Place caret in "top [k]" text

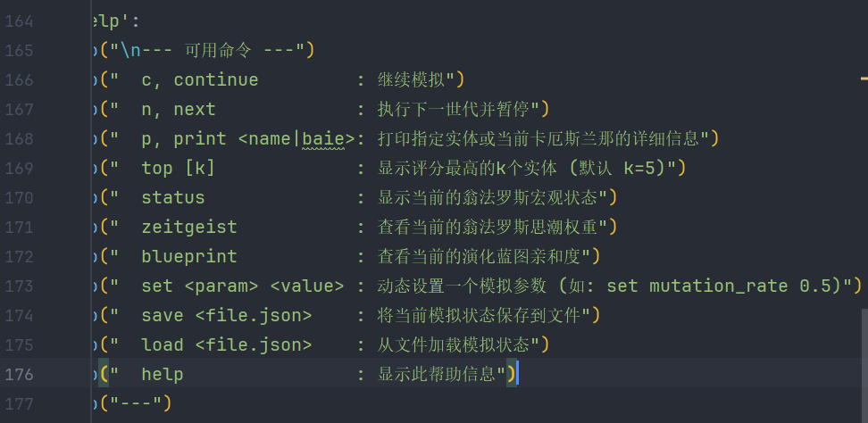click(178, 168)
